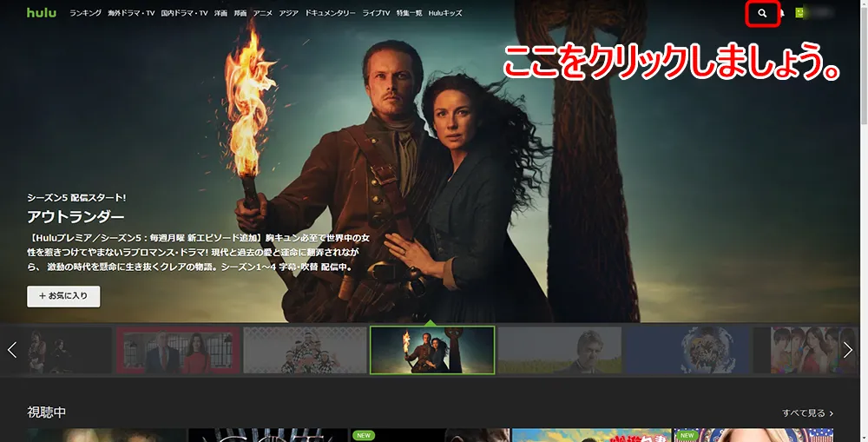Open the notifications bell
Screen dimensions: 868x442
782,13
